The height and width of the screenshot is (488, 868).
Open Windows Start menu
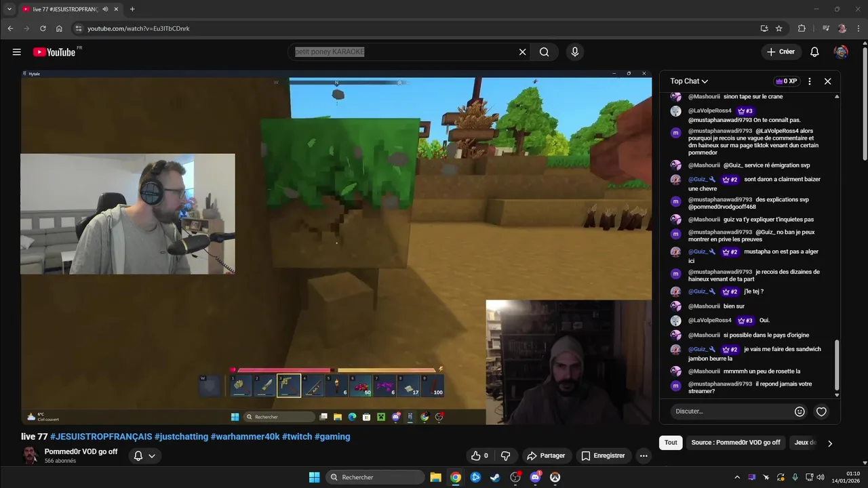(315, 477)
